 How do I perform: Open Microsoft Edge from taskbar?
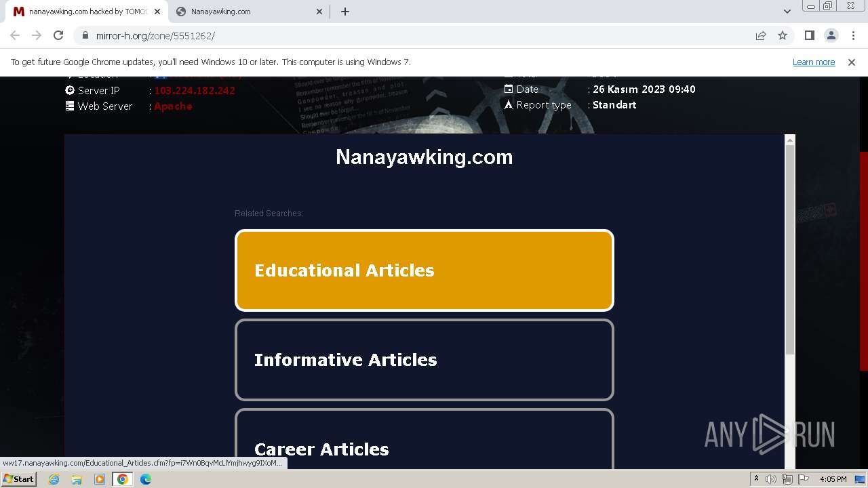146,479
